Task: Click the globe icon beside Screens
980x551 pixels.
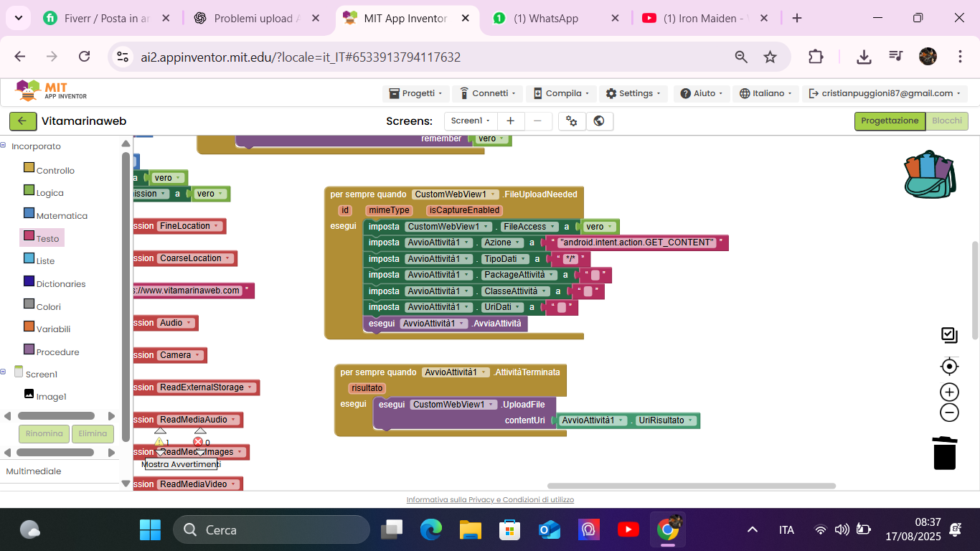Action: (599, 121)
